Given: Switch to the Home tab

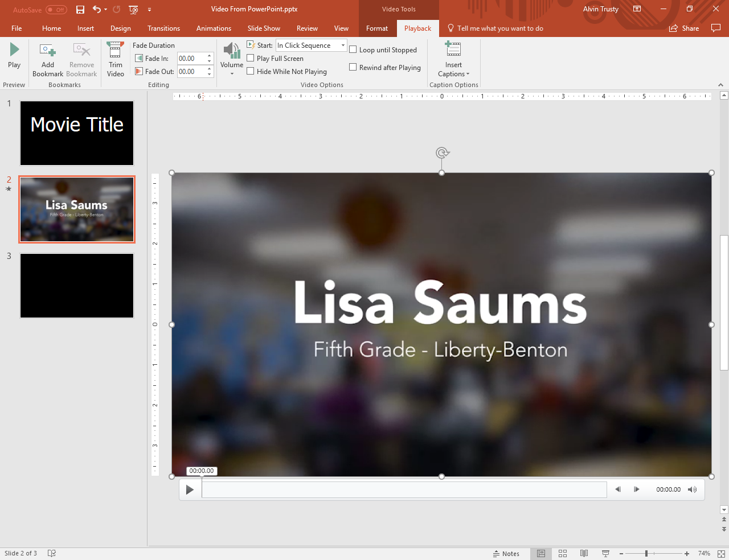Looking at the screenshot, I should click(x=51, y=28).
